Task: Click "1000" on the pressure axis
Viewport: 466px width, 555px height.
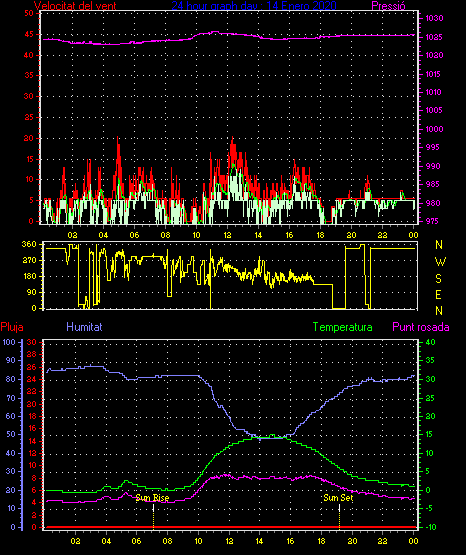Action: (434, 129)
